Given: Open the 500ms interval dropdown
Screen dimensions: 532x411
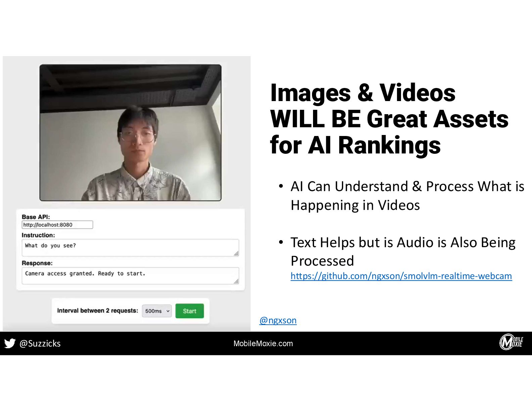Looking at the screenshot, I should (157, 311).
